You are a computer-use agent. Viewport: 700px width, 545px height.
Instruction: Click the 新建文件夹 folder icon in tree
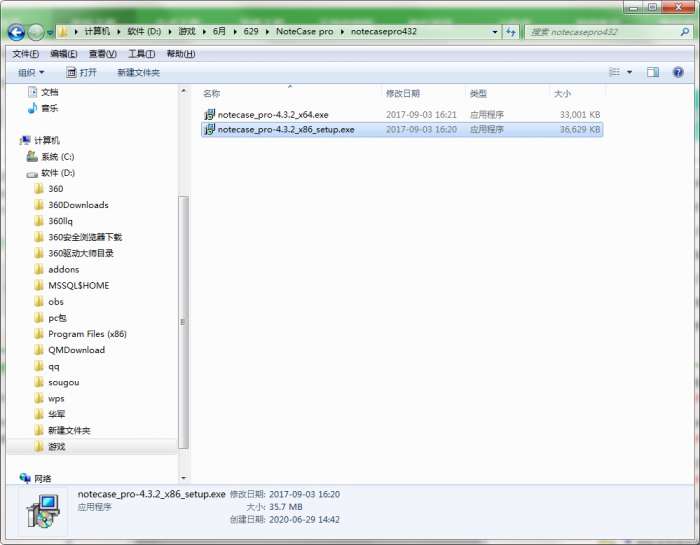pyautogui.click(x=39, y=430)
